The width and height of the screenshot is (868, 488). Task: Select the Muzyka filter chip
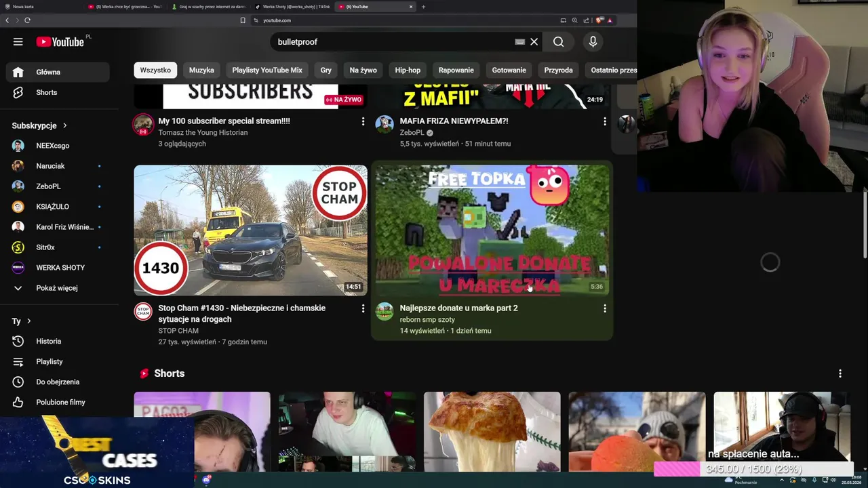point(201,70)
